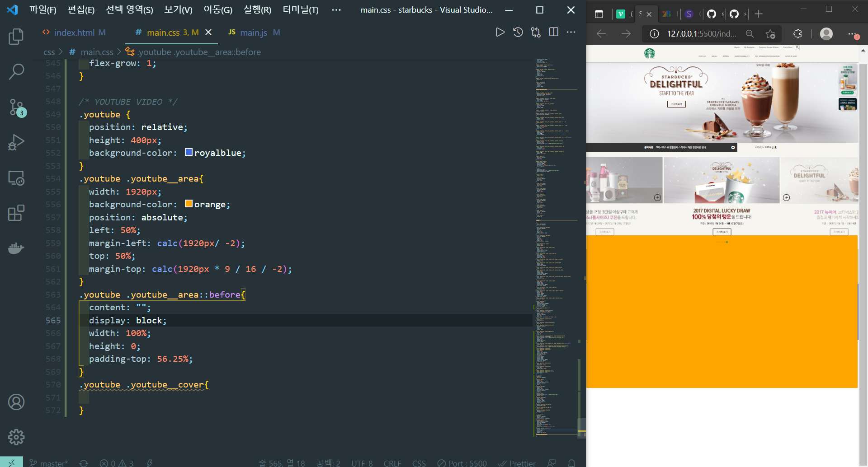Click the lightning bolt status bar icon

click(150, 463)
